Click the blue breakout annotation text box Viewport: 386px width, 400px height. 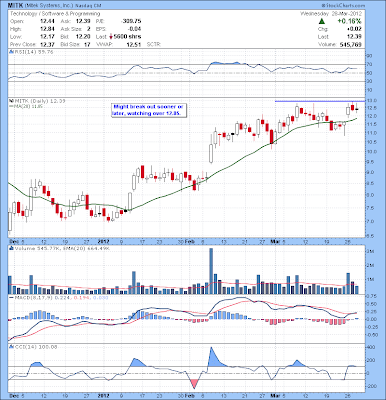pos(149,110)
